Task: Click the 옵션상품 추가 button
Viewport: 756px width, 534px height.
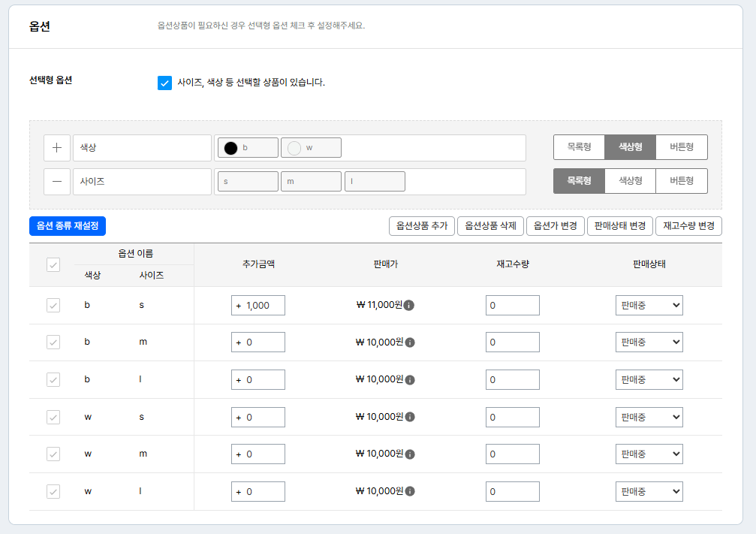Action: [421, 226]
